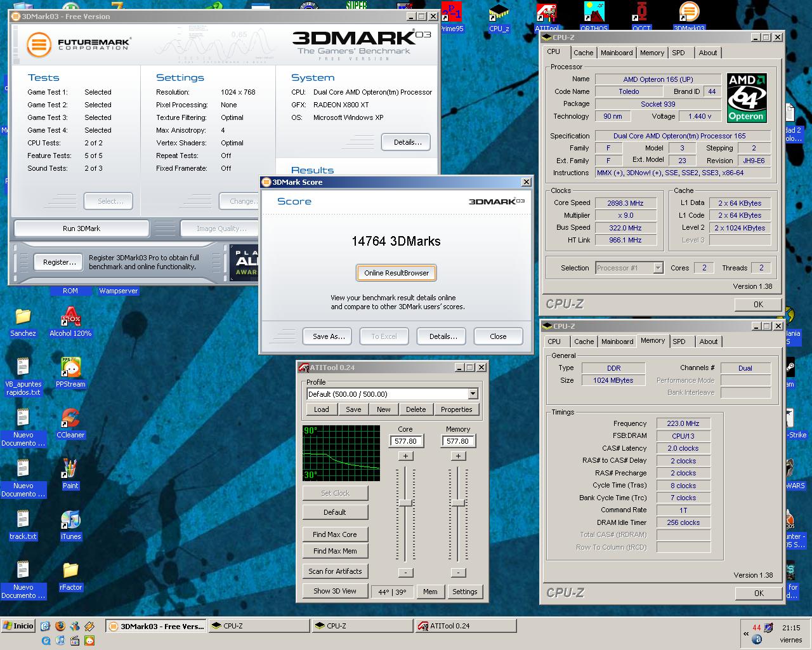Decrease Memory clock with minus button

tap(458, 573)
